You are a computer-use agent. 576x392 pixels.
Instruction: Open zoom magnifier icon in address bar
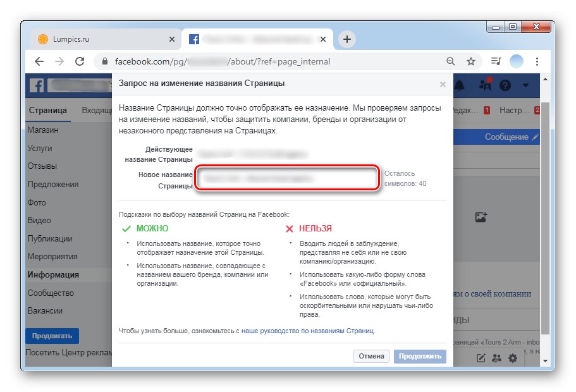tap(451, 61)
